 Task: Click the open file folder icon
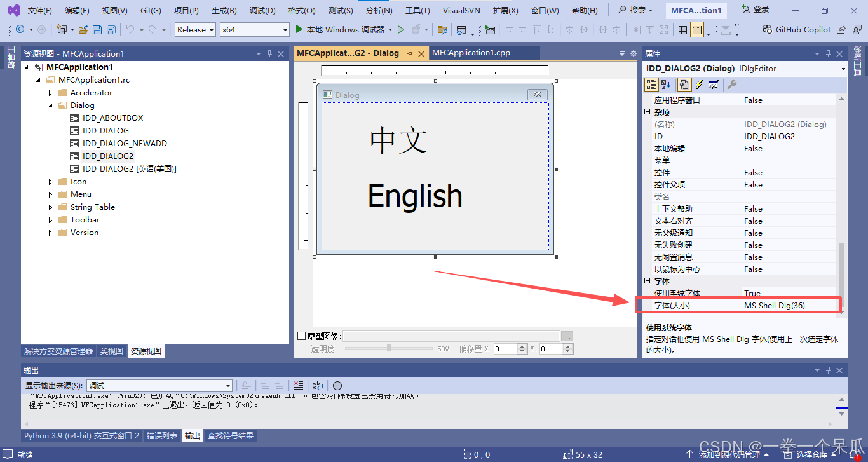tap(83, 29)
